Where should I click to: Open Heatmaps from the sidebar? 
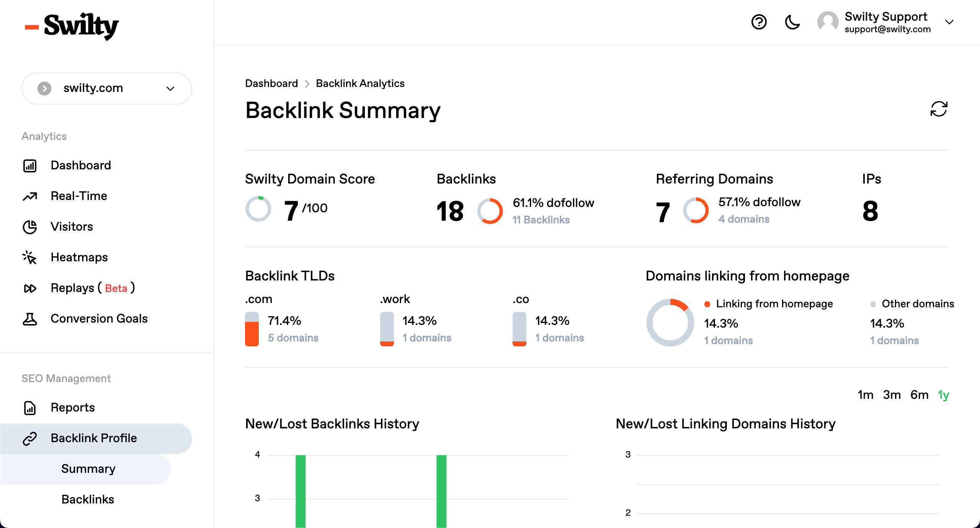79,257
